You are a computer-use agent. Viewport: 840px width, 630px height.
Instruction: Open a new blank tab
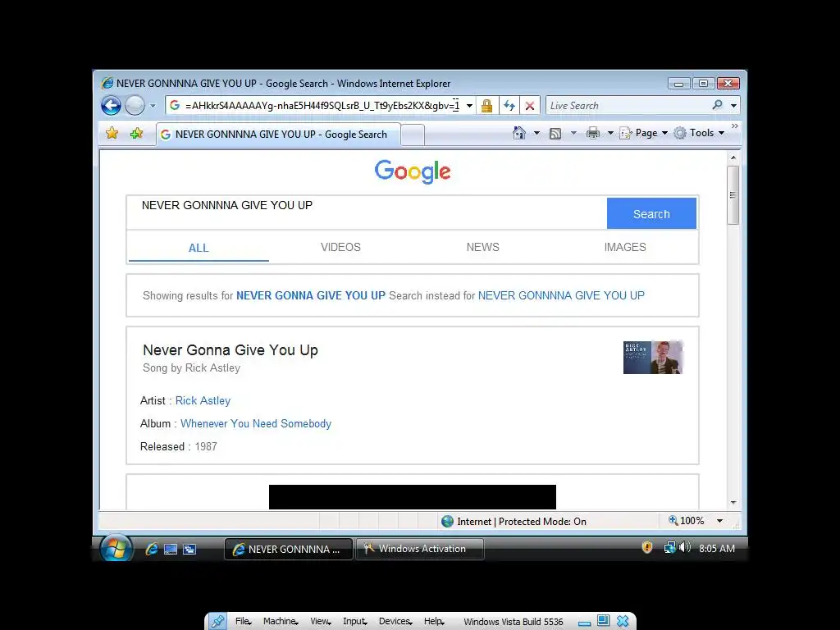(413, 135)
